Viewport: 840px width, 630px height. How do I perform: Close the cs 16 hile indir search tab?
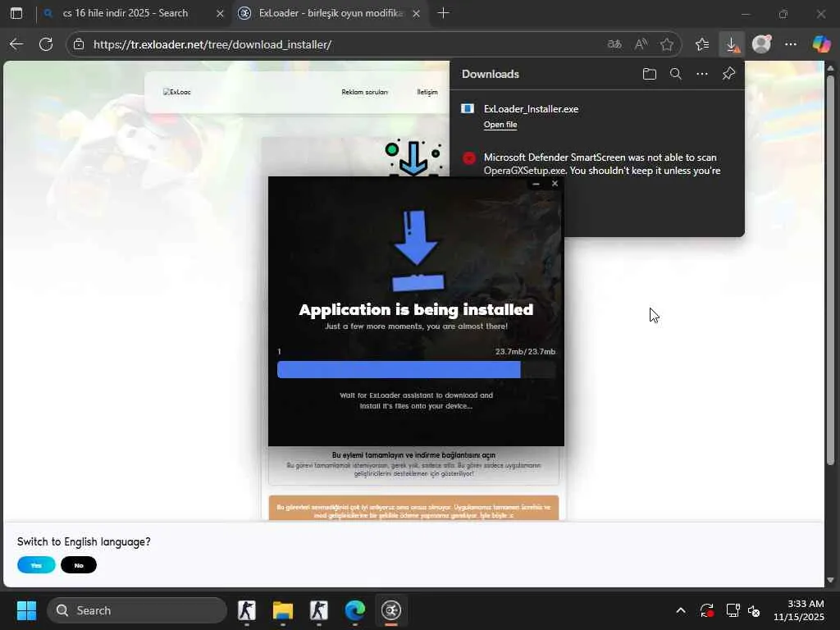[x=220, y=13]
